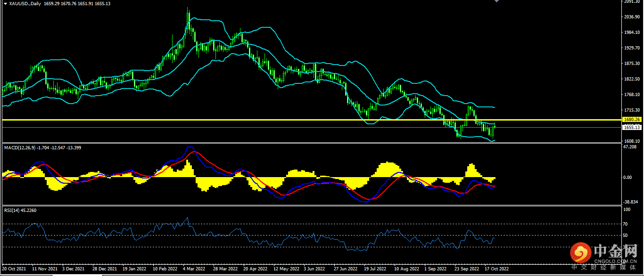Click the 1608.10 price scale label
Image resolution: width=644 pixels, height=276 pixels.
(631, 141)
